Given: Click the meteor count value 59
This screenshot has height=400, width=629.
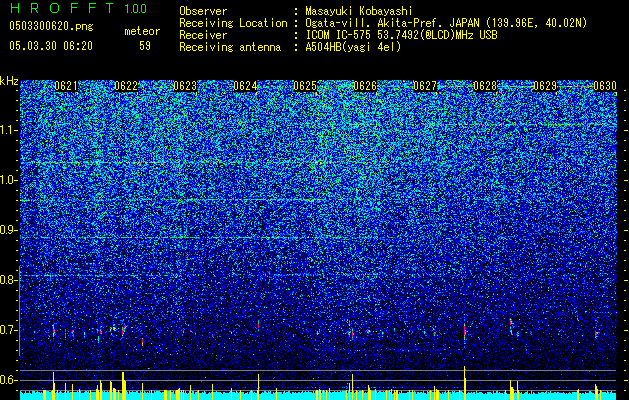Looking at the screenshot, I should coord(145,46).
